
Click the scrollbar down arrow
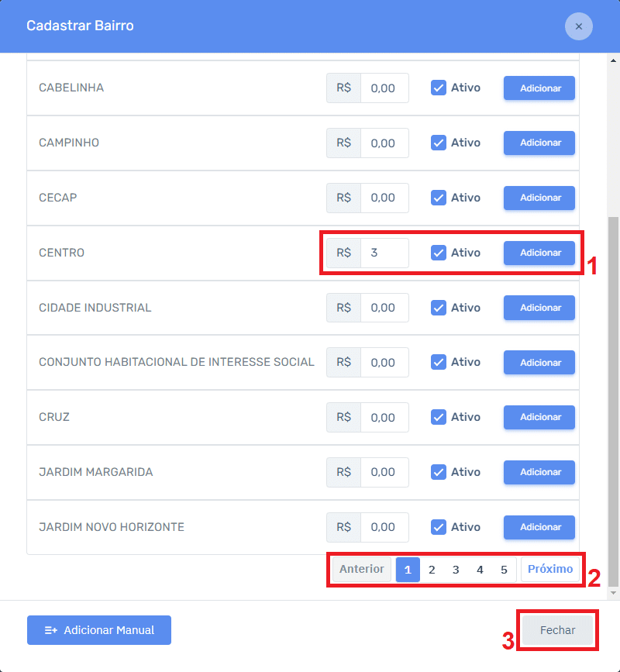pos(614,593)
